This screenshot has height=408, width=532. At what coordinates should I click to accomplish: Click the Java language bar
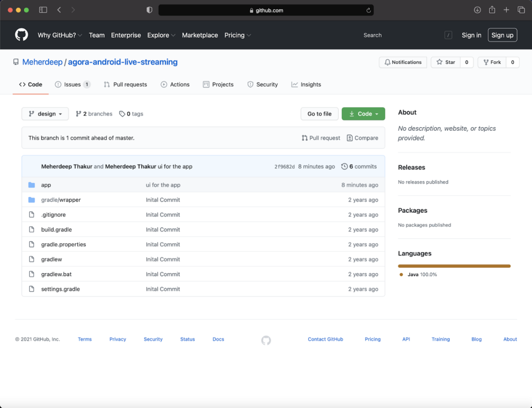454,266
